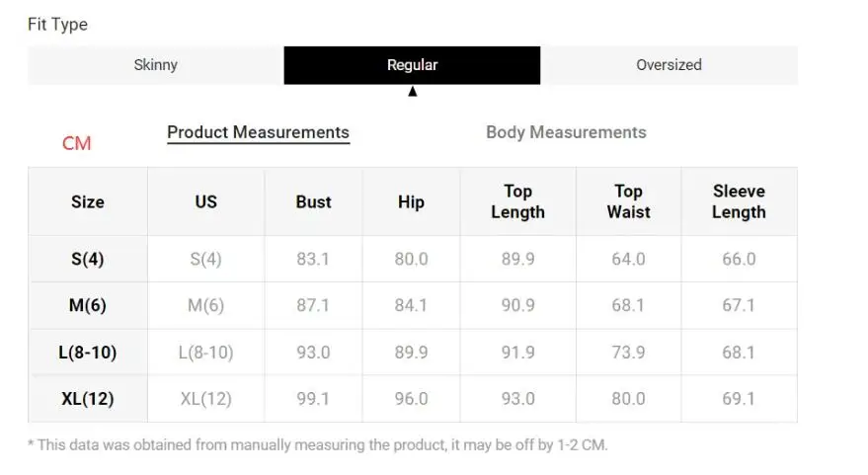Select the Regular fit type
This screenshot has width=868, height=475.
click(x=412, y=65)
